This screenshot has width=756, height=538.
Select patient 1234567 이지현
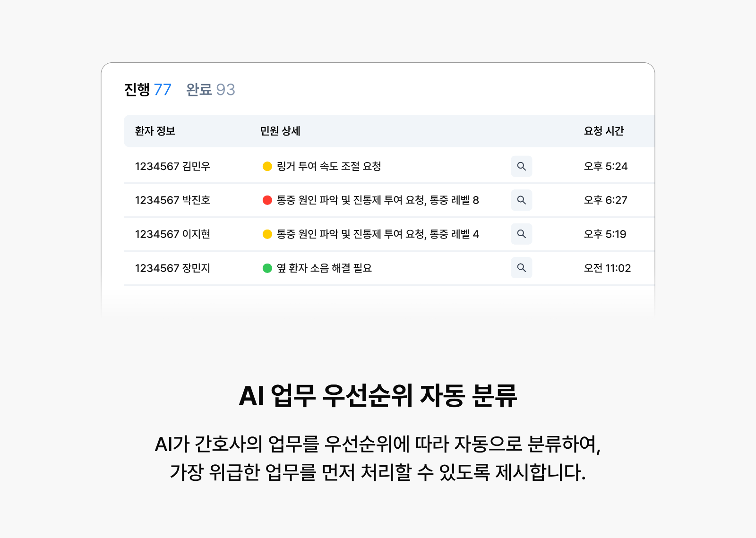(172, 234)
